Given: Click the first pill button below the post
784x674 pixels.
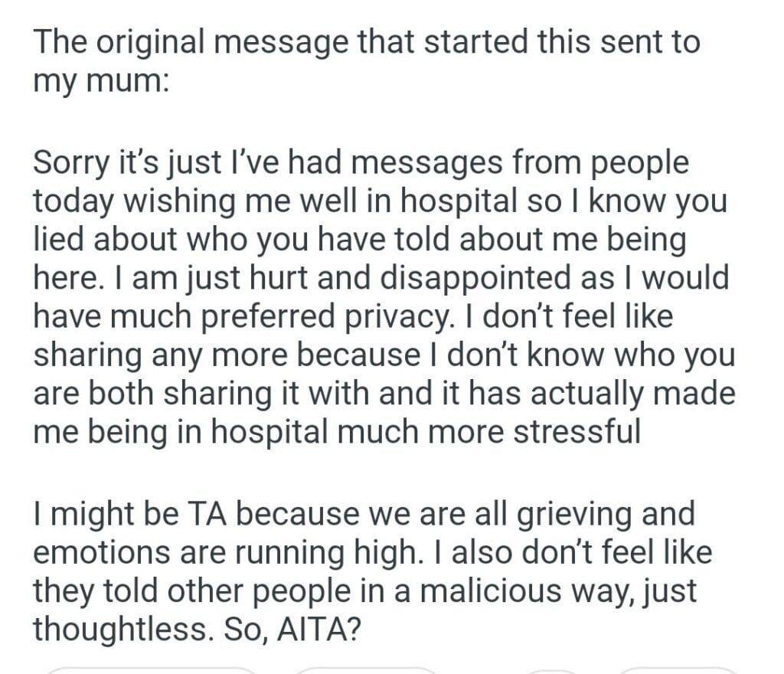Looking at the screenshot, I should click(x=152, y=670).
